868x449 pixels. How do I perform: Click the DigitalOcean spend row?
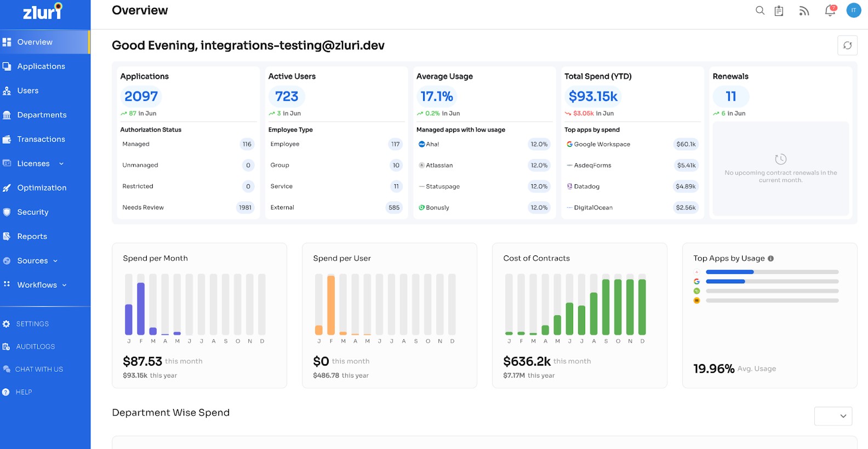632,208
